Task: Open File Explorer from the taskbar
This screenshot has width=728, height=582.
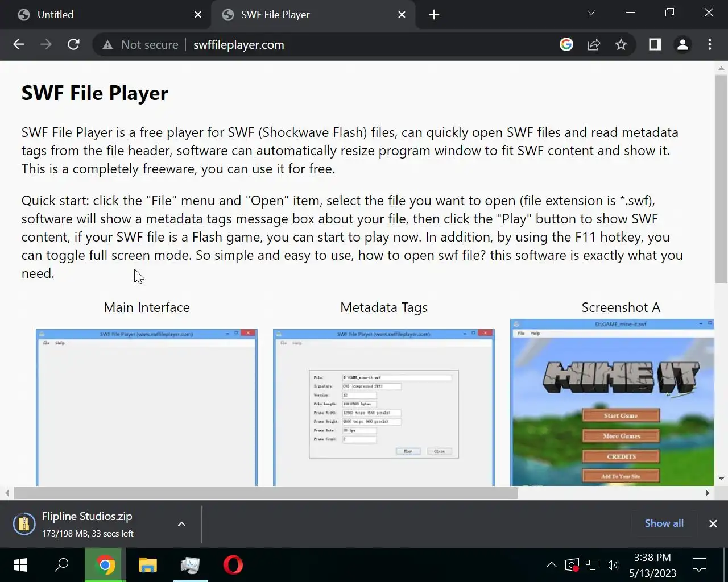Action: (147, 565)
